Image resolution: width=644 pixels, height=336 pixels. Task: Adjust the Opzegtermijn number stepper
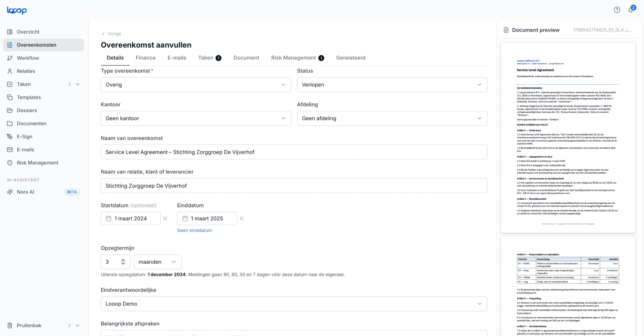(x=123, y=262)
